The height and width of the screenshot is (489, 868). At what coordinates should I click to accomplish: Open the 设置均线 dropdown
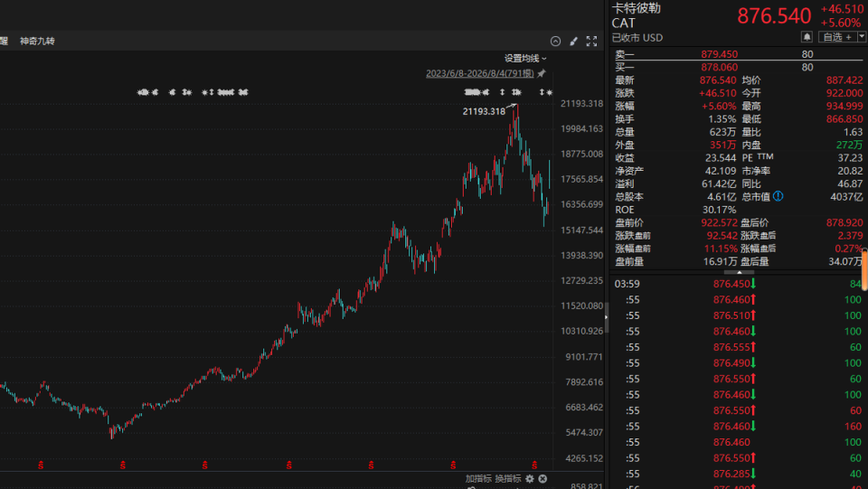pyautogui.click(x=524, y=58)
